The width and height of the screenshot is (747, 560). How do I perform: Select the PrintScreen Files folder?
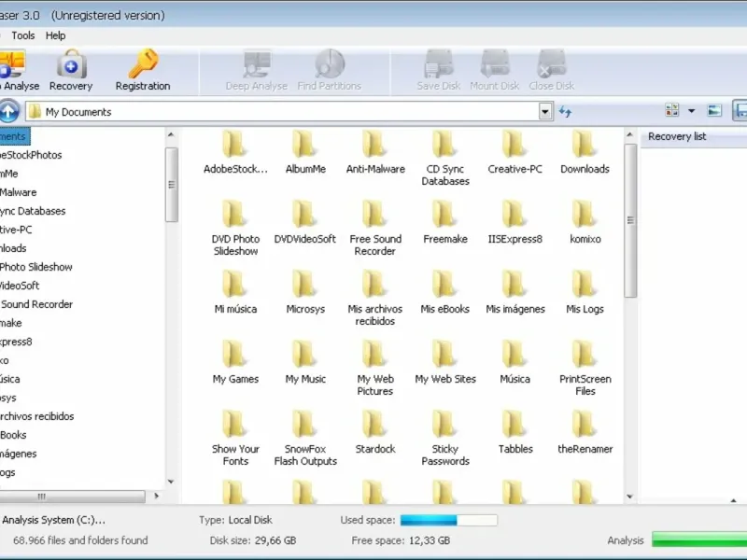[x=585, y=369]
